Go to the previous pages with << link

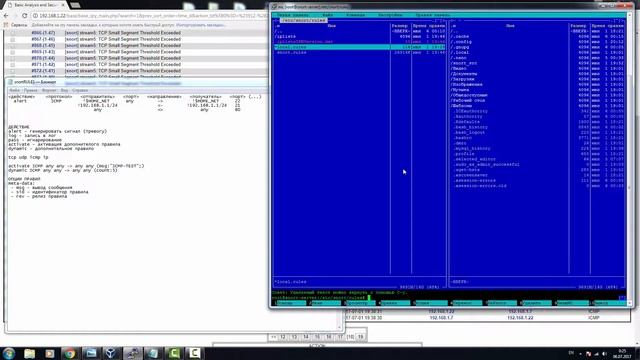(x=273, y=337)
